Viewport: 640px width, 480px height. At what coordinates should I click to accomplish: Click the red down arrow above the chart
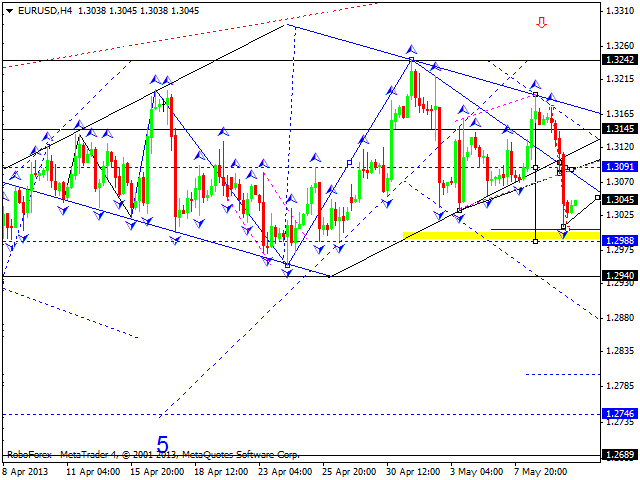point(542,22)
